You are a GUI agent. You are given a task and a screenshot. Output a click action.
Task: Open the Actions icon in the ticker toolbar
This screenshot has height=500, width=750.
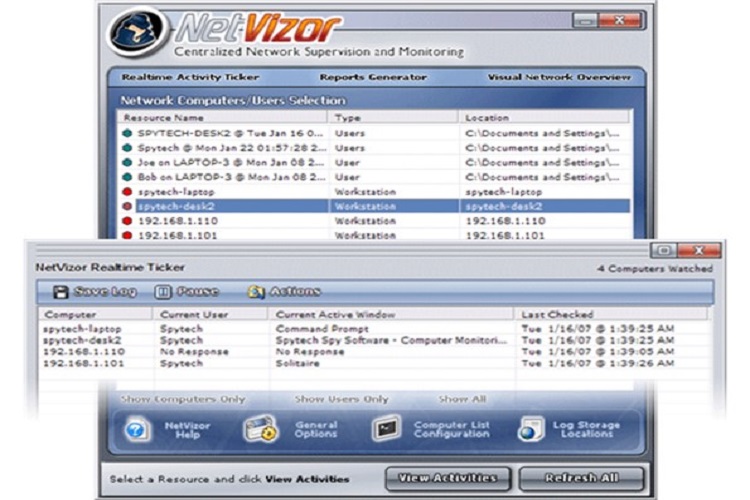click(256, 292)
